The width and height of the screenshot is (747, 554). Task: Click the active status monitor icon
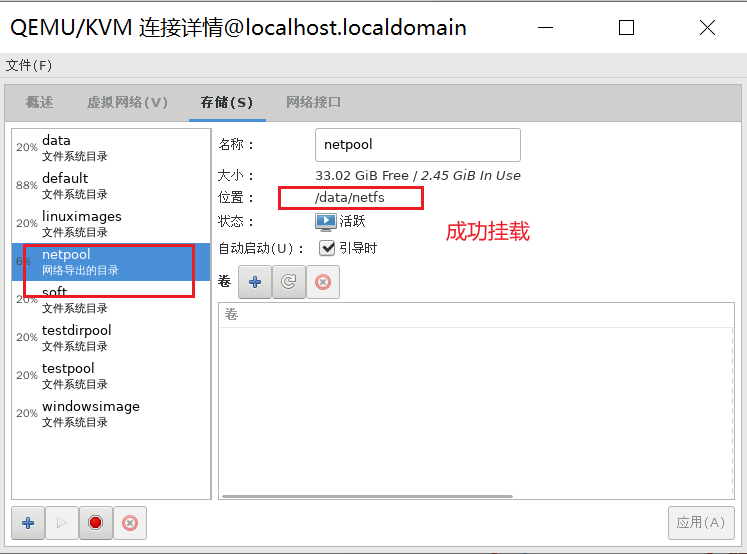[x=325, y=221]
